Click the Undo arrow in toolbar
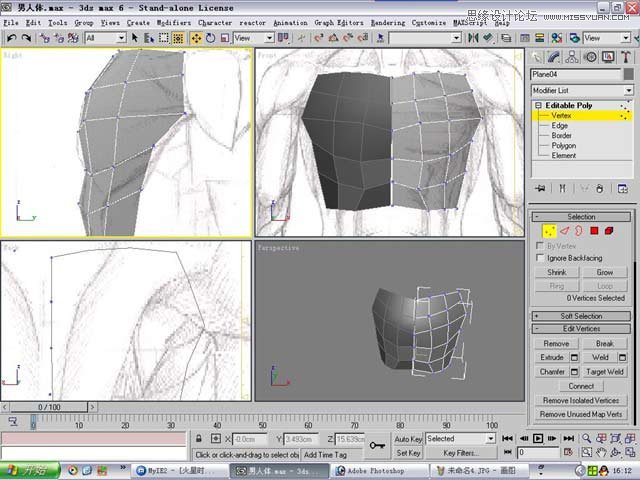640x480 pixels. (x=11, y=38)
